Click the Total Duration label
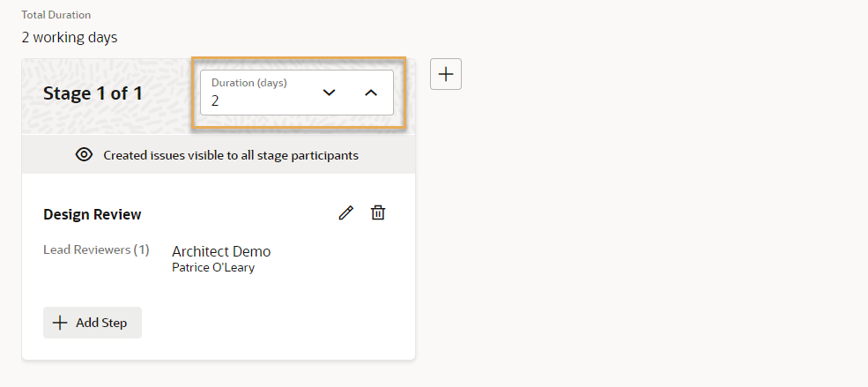Viewport: 868px width, 387px height. tap(56, 15)
